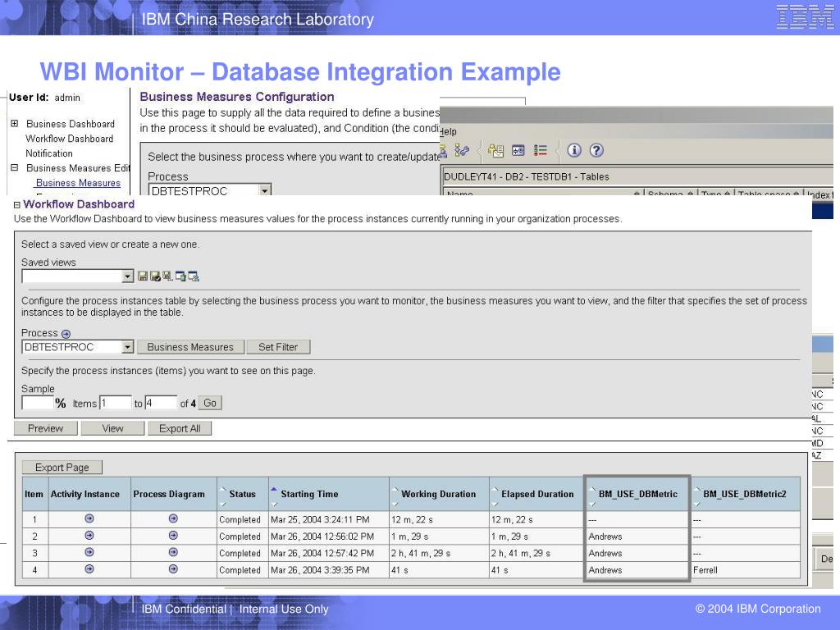Viewport: 840px width, 630px height.
Task: Open the Help menu in DB2 window
Action: click(449, 132)
